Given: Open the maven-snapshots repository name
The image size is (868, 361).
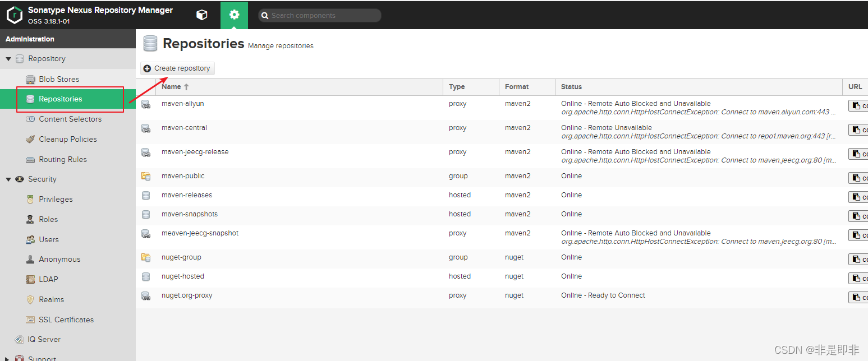Looking at the screenshot, I should [x=190, y=214].
